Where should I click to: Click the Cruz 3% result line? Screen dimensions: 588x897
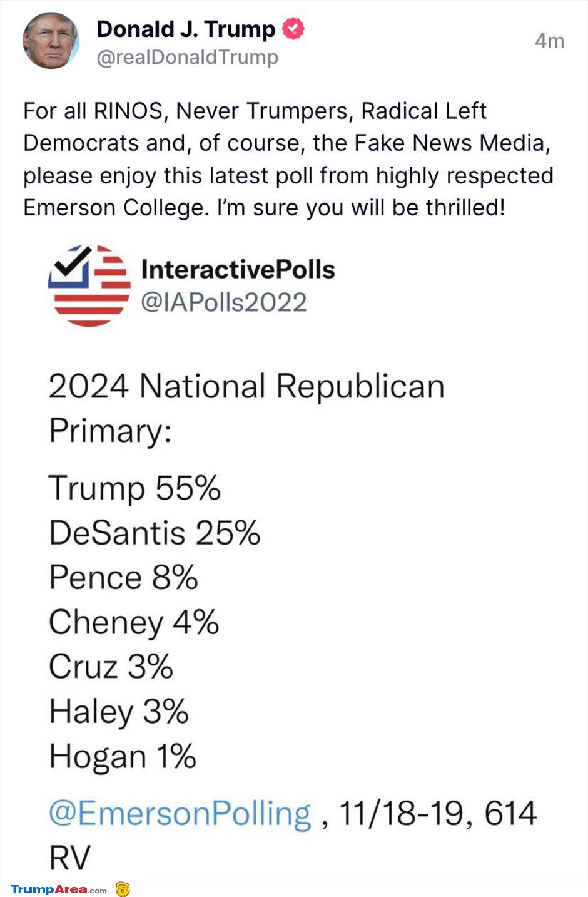pyautogui.click(x=111, y=667)
